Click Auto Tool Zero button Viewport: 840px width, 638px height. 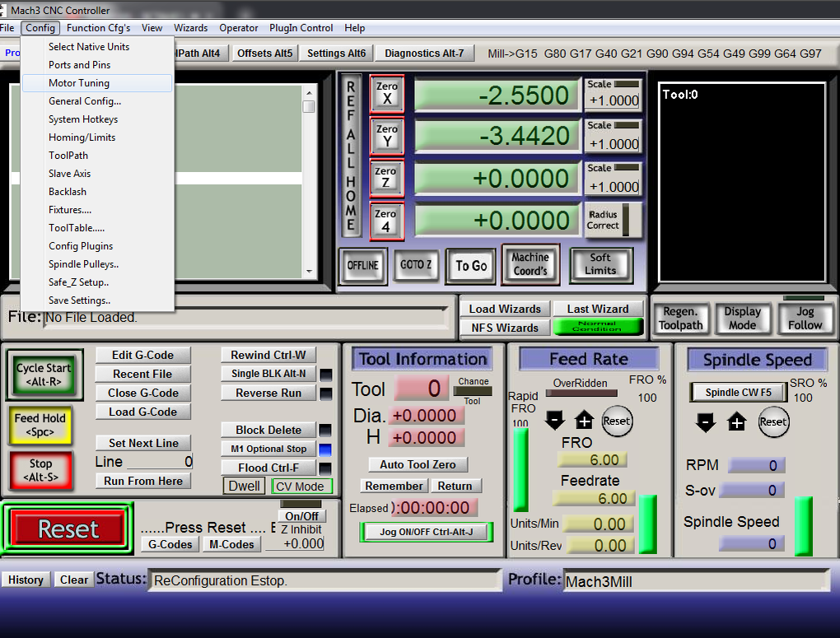[418, 464]
